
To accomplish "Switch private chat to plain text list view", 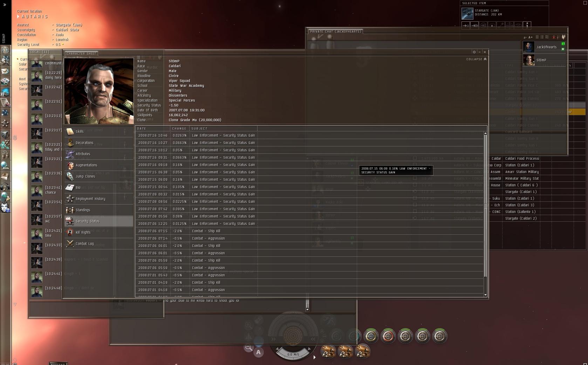I will click(537, 37).
